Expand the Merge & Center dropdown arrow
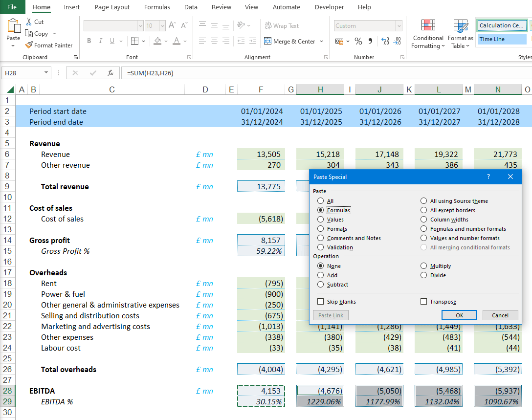This screenshot has width=532, height=420. (x=321, y=42)
